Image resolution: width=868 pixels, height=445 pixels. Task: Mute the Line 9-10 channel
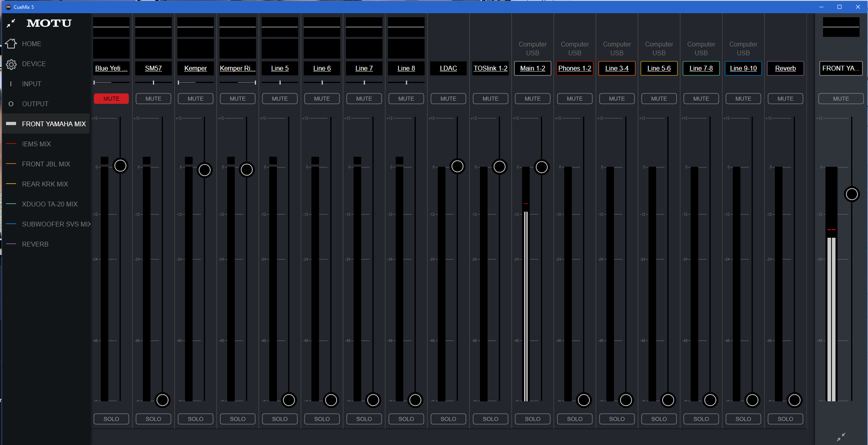(x=743, y=99)
